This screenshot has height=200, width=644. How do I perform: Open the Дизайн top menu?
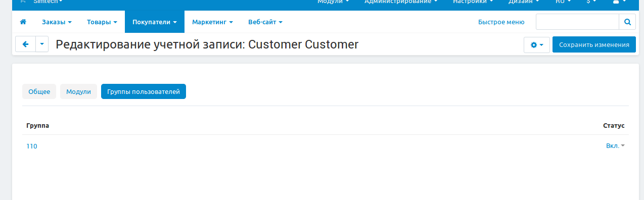tap(523, 2)
